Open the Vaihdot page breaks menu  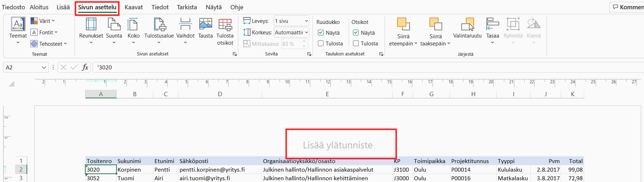pyautogui.click(x=185, y=31)
